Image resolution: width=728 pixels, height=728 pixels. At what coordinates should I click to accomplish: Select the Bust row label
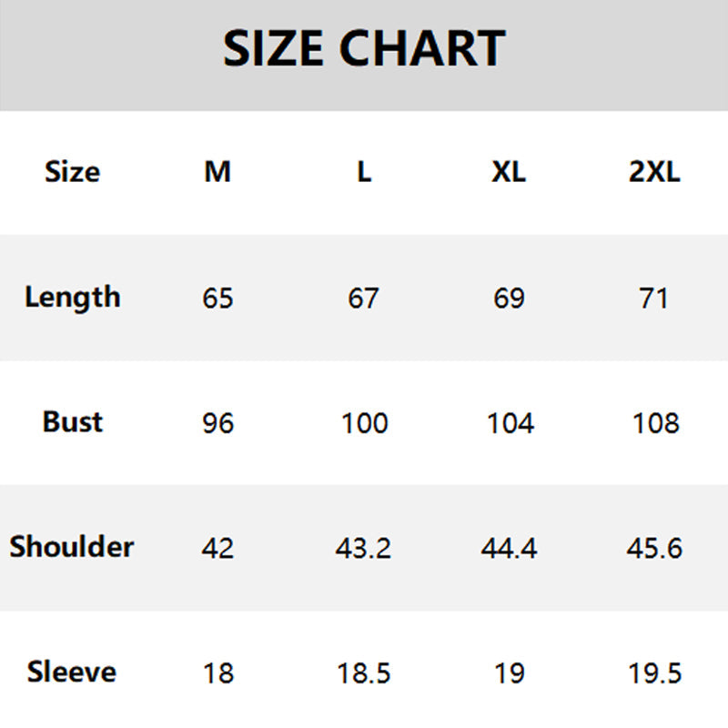(72, 422)
